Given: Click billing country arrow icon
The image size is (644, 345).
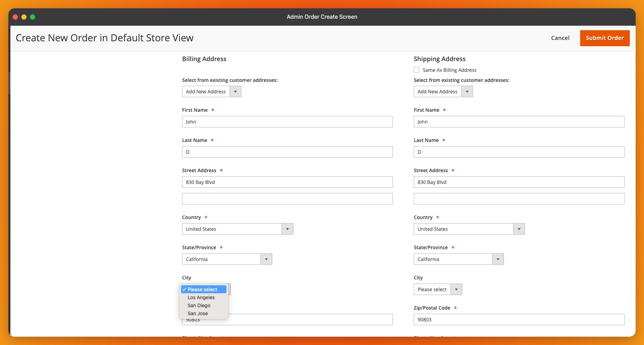Looking at the screenshot, I should coord(287,229).
